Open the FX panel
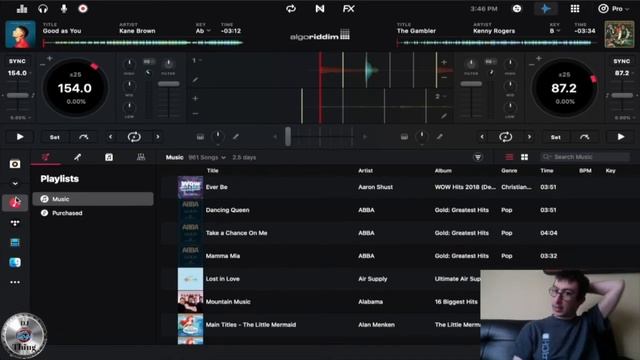Viewport: 640px width, 360px height. pos(349,9)
